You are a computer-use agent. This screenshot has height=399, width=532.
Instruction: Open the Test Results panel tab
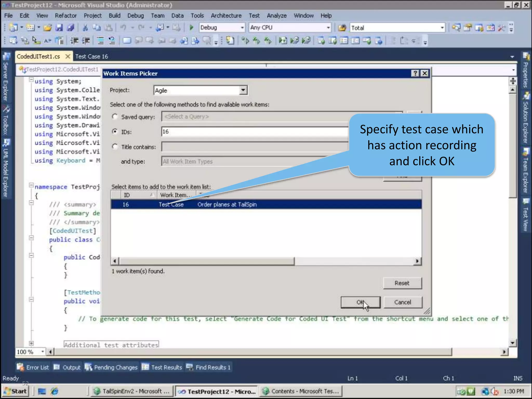pyautogui.click(x=162, y=367)
